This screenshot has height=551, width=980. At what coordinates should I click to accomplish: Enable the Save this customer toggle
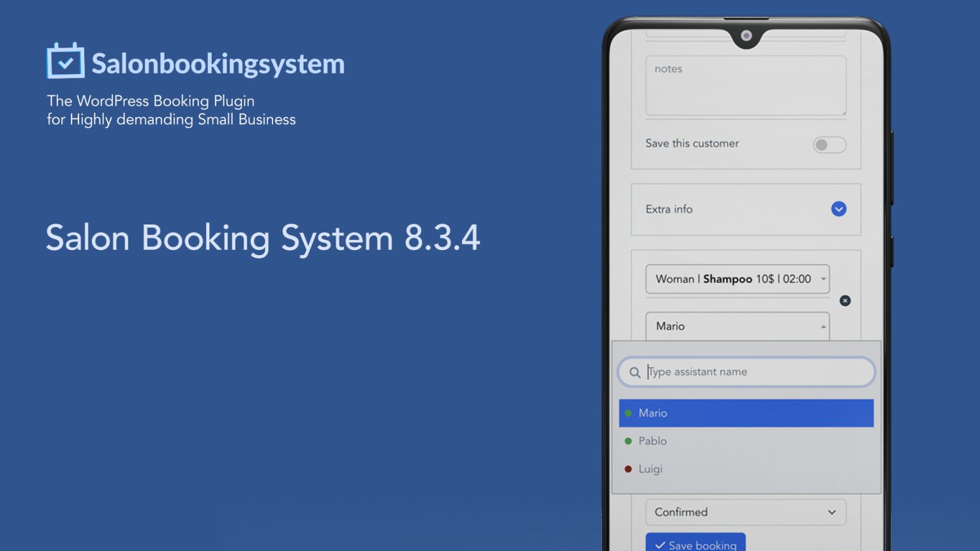click(829, 145)
